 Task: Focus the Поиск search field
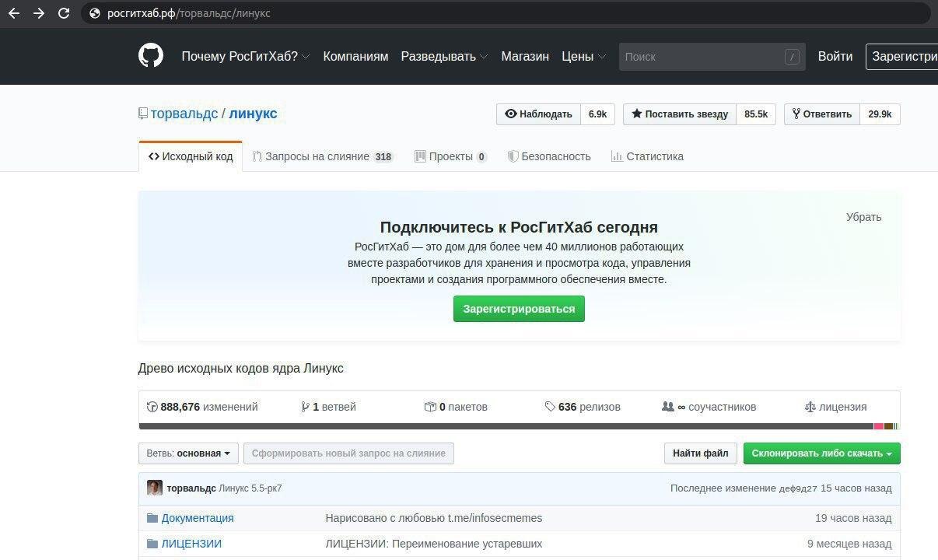pos(702,57)
